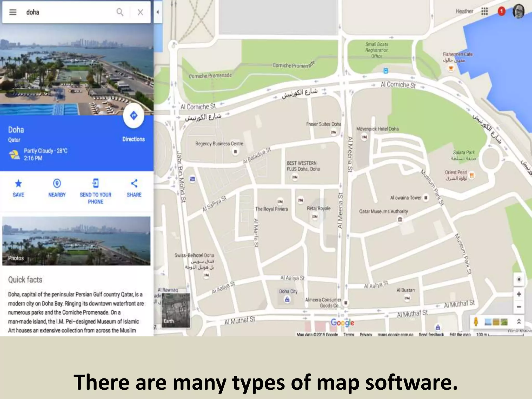Viewport: 532px width, 399px height.
Task: Select Almeera Consumer Goods marker
Action: point(345,303)
